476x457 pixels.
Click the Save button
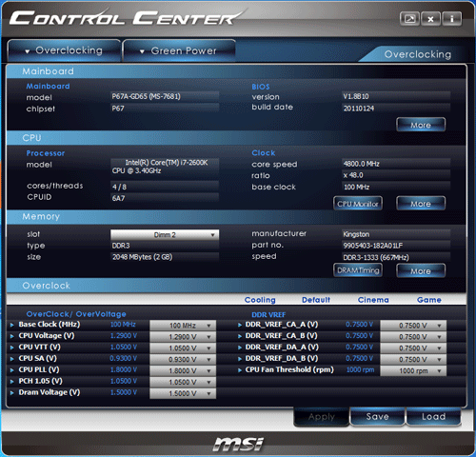(377, 416)
